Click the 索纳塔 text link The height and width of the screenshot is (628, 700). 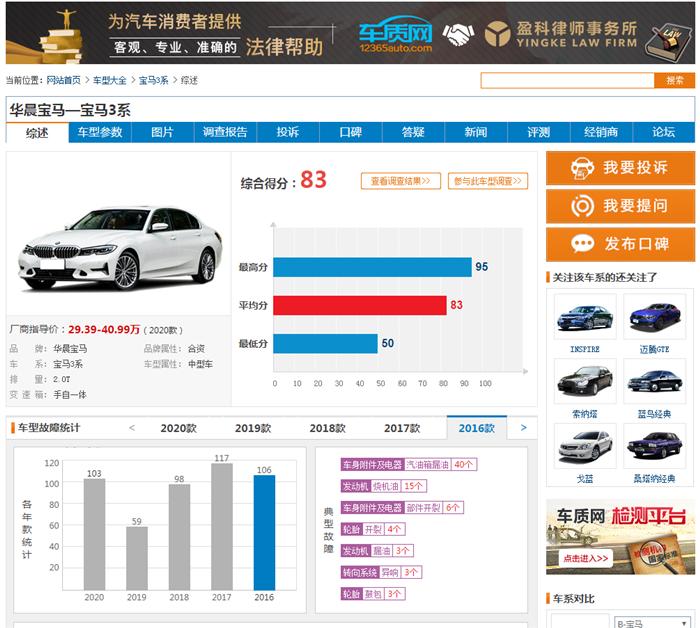(585, 414)
